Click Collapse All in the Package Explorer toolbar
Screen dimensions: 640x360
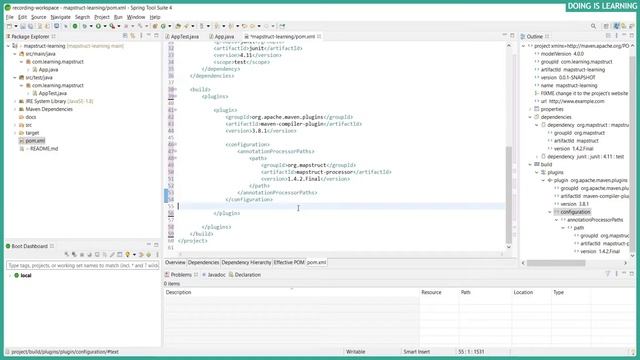tap(125, 36)
